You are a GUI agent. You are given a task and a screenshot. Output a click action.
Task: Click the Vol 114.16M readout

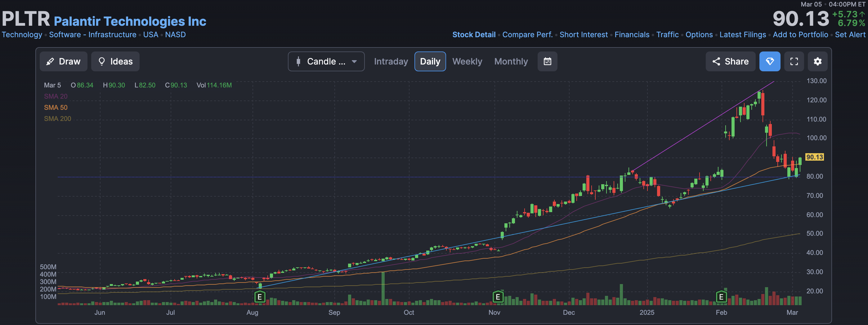(214, 85)
